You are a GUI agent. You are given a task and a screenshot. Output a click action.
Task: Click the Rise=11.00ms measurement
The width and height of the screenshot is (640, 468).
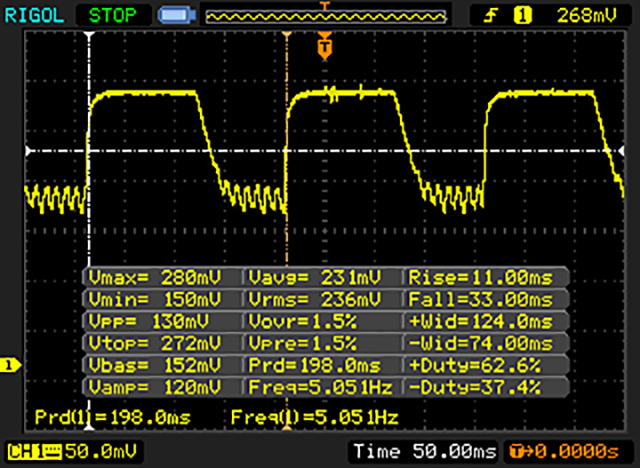click(480, 278)
